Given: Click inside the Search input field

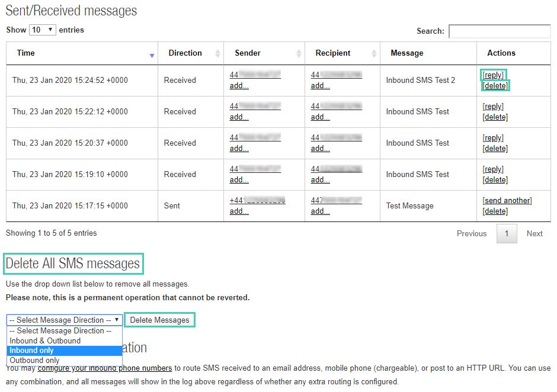Looking at the screenshot, I should (x=500, y=30).
